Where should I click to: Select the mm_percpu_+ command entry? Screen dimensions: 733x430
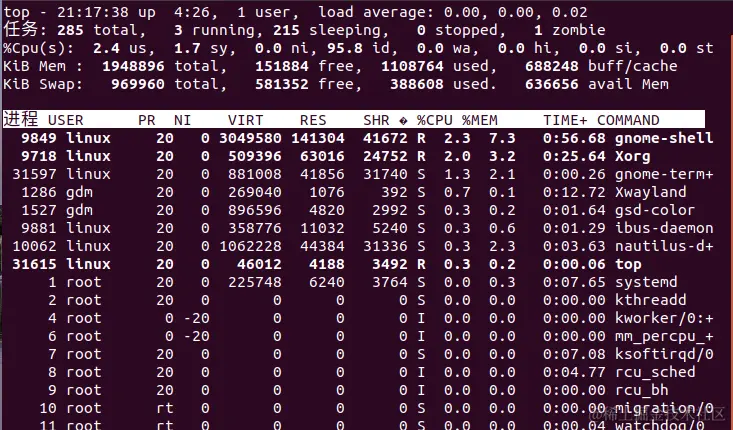tap(664, 337)
